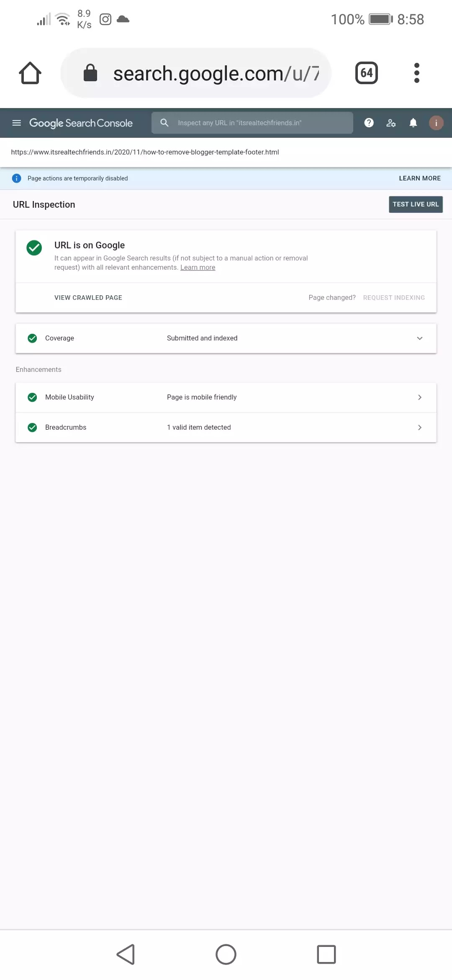Screen dimensions: 452x980
Task: Click the blue info icon in banner
Action: click(x=17, y=178)
